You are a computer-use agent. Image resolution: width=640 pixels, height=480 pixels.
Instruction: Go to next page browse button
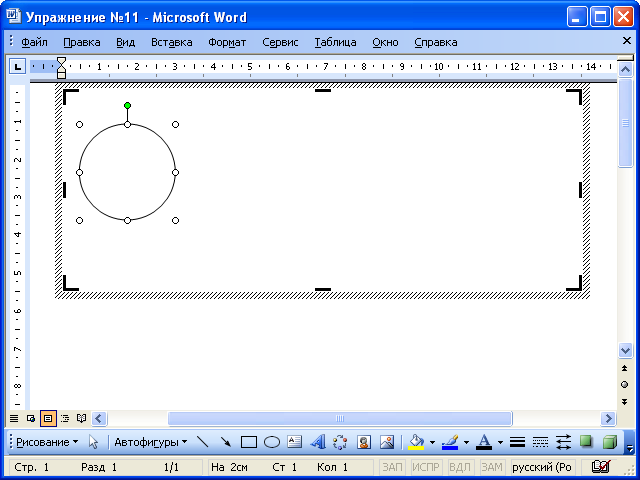click(624, 402)
